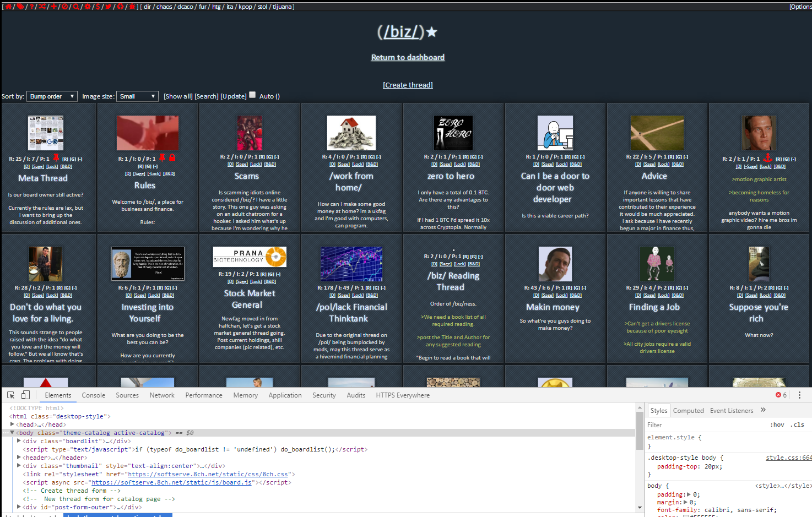The image size is (812, 517).
Task: Activate the DevTools inspect element picker
Action: (10, 395)
